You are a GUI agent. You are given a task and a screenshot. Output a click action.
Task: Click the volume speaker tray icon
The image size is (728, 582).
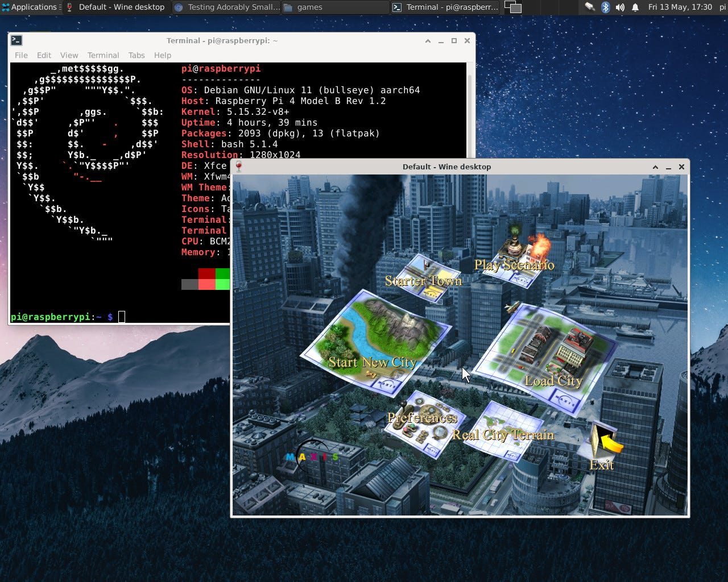(x=620, y=7)
